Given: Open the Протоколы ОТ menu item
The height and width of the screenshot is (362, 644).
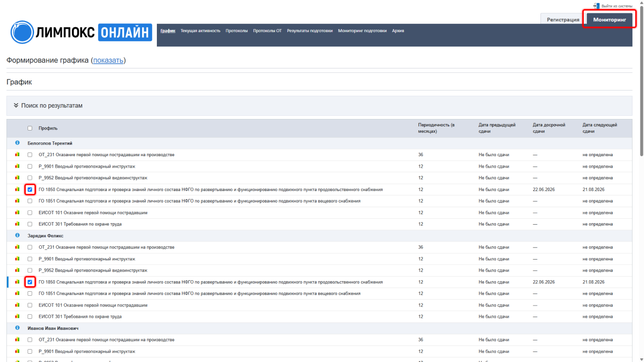Looking at the screenshot, I should (x=267, y=31).
